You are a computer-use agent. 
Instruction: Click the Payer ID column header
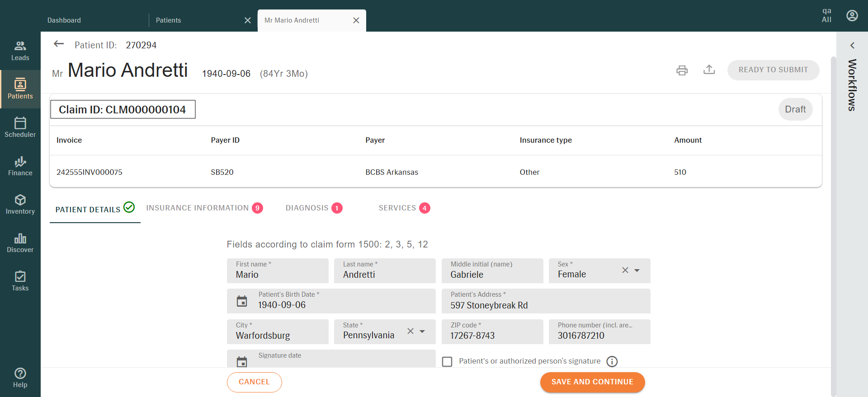[x=225, y=140]
